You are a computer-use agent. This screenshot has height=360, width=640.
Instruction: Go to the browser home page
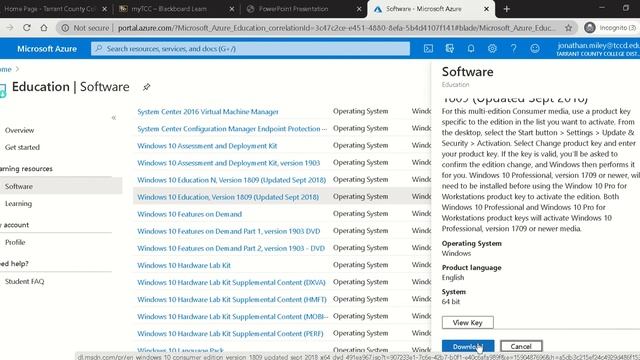point(44,28)
